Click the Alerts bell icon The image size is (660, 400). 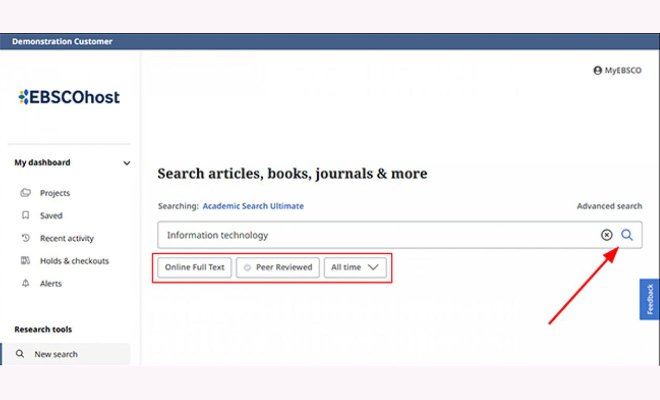26,283
